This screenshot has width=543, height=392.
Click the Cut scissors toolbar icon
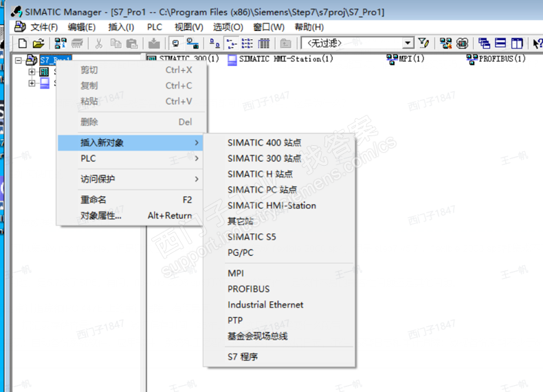[x=99, y=43]
